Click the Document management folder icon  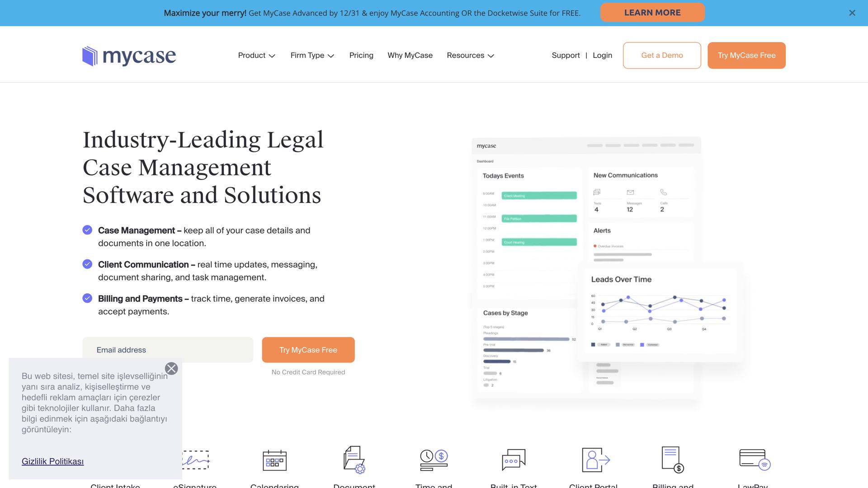pos(354,460)
